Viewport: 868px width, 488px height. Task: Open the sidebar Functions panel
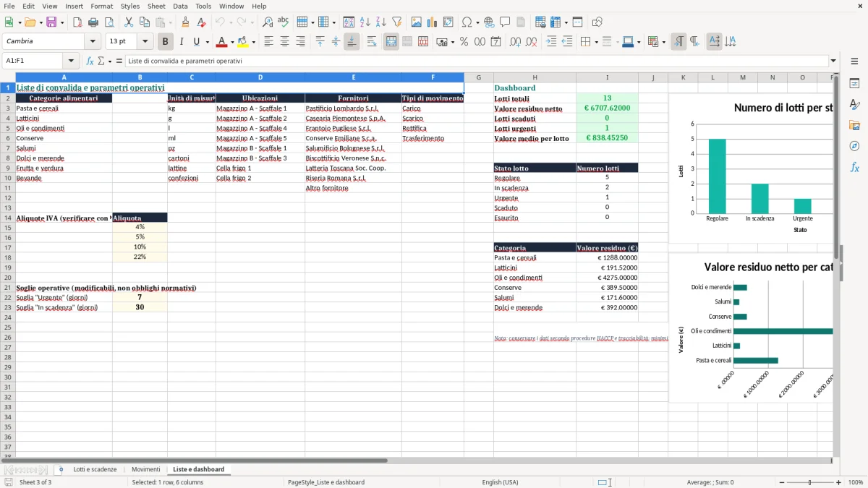click(x=854, y=167)
